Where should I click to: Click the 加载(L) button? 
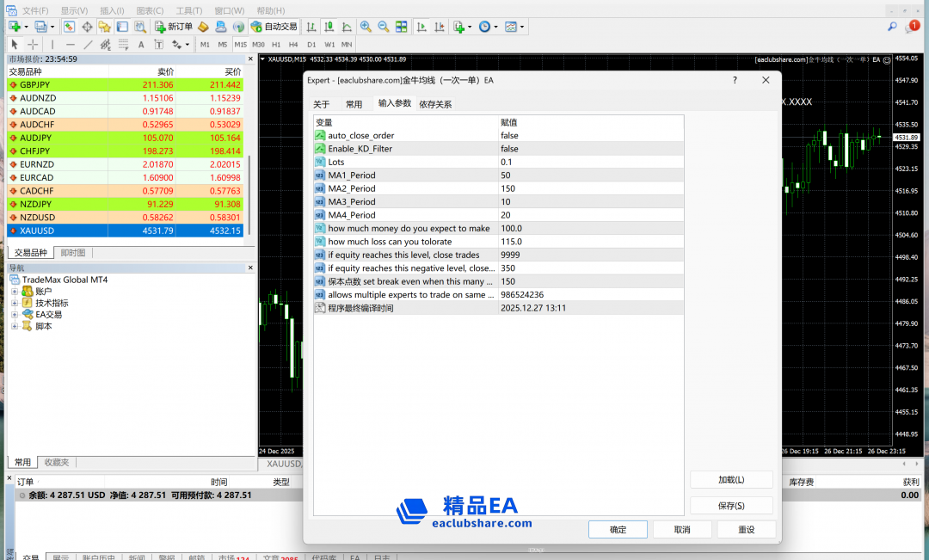[x=731, y=480]
